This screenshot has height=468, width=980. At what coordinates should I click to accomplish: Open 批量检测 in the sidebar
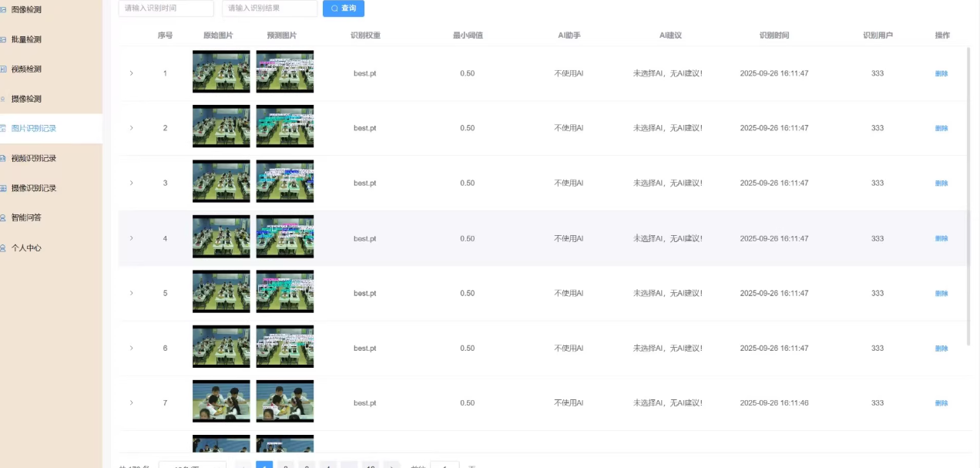26,39
